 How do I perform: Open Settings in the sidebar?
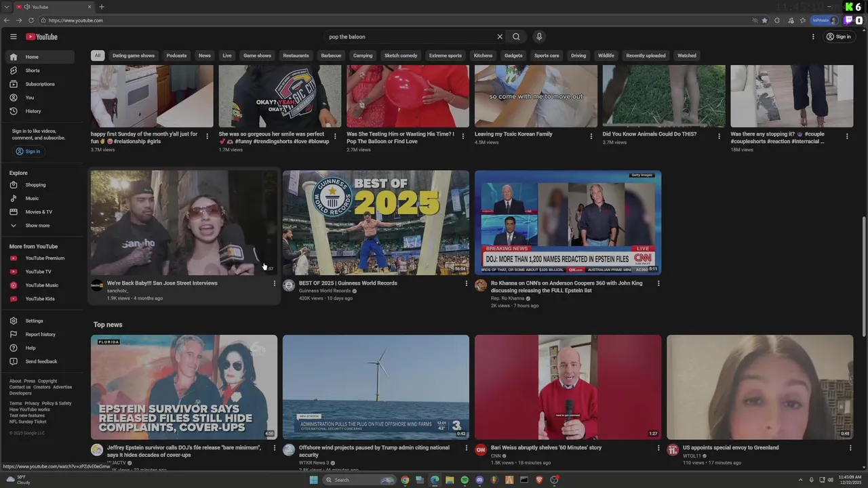(x=41, y=321)
